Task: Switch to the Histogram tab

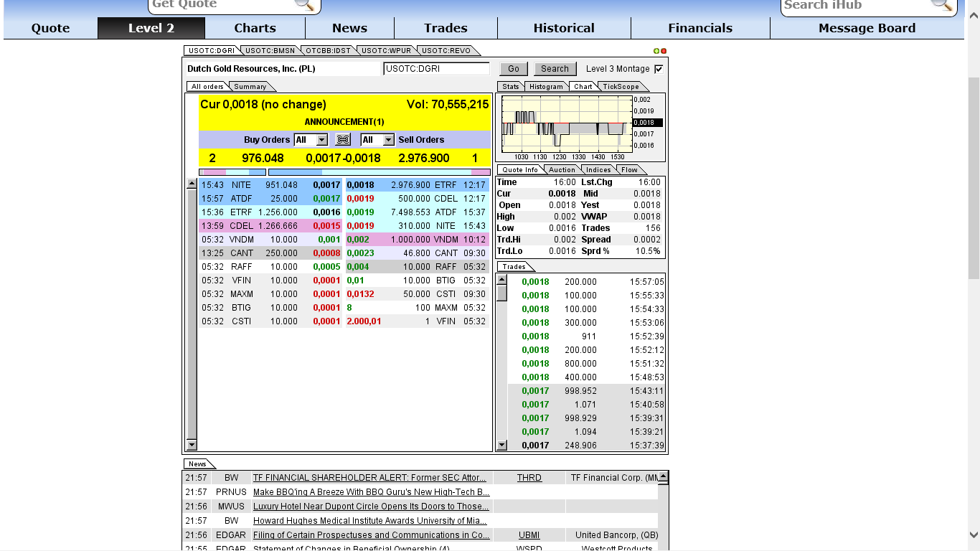Action: click(546, 86)
